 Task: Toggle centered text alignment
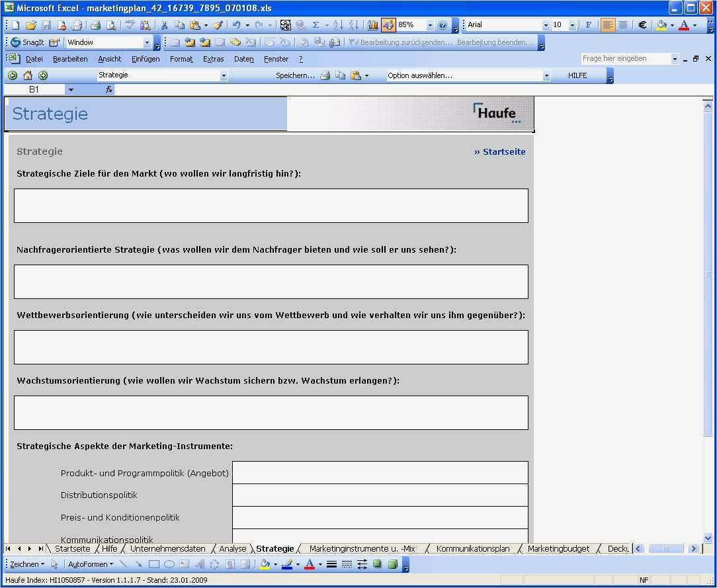pyautogui.click(x=623, y=25)
